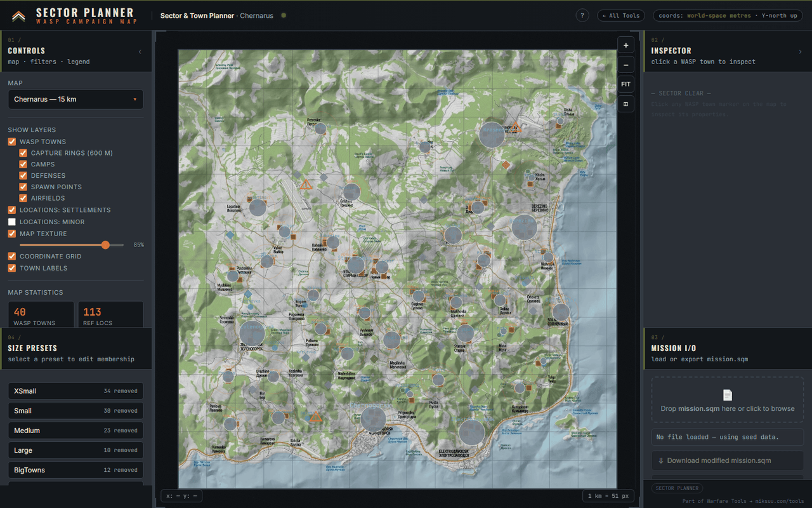
Task: Select the Solnichniy town marker circle
Action: point(561,312)
